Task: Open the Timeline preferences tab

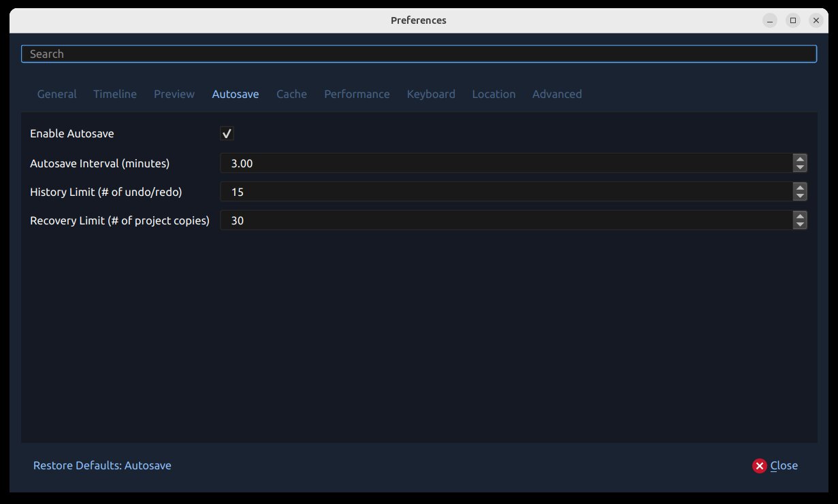Action: click(114, 94)
